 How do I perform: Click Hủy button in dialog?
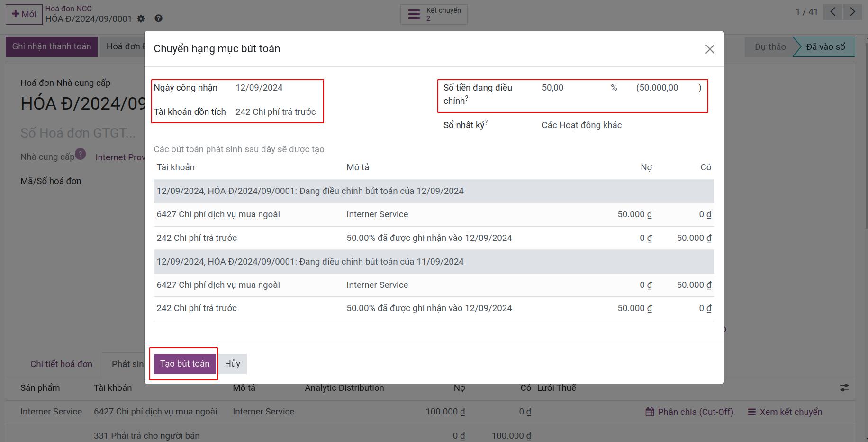pos(232,364)
